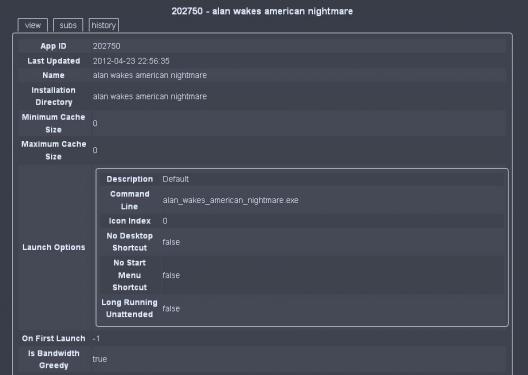Click the No Desktop Shortcut label
Image resolution: width=528 pixels, height=375 pixels.
coord(130,242)
